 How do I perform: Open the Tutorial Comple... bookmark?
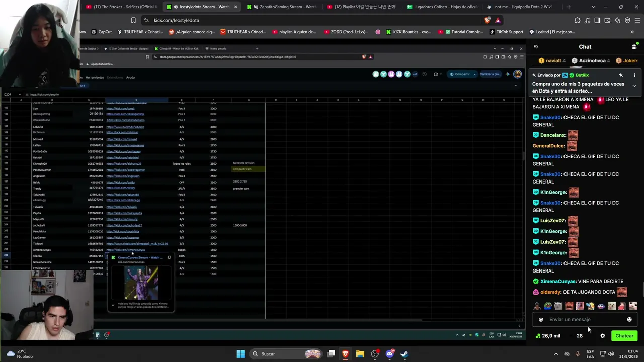click(x=460, y=32)
